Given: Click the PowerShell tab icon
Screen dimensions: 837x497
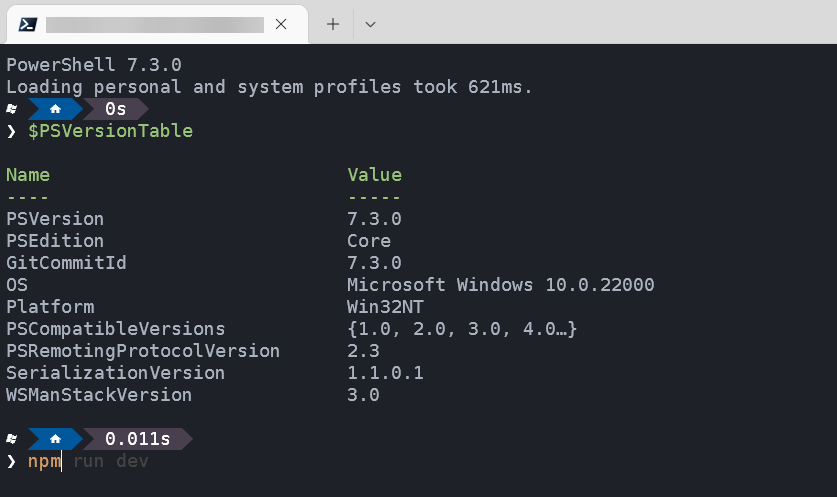Looking at the screenshot, I should [x=28, y=25].
